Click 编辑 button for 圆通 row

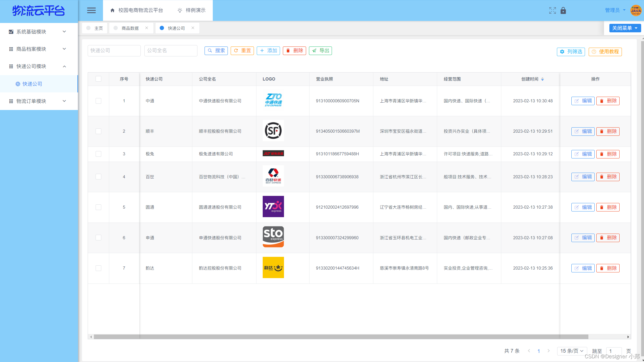click(x=583, y=207)
